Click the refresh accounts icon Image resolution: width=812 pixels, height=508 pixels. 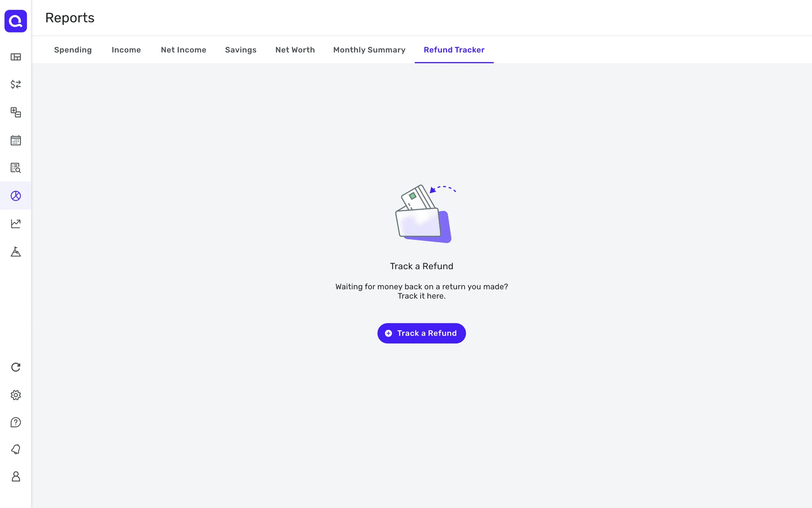tap(16, 367)
